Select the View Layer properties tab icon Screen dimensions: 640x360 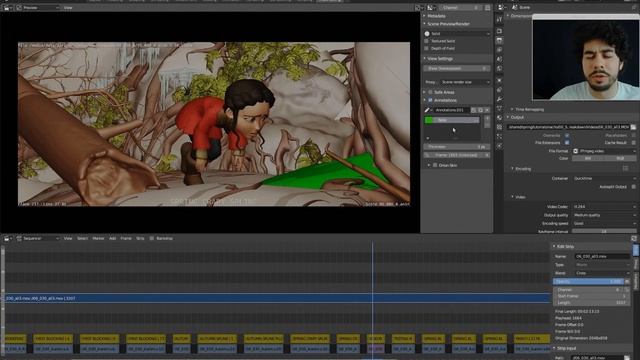click(499, 50)
